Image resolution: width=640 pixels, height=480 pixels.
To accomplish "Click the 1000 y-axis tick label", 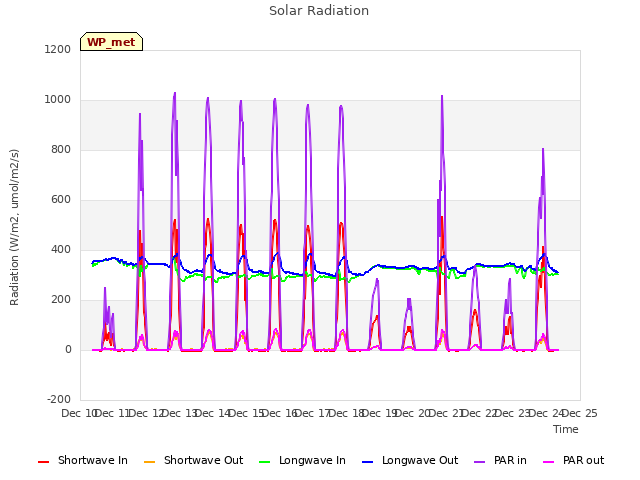I will (x=58, y=100).
